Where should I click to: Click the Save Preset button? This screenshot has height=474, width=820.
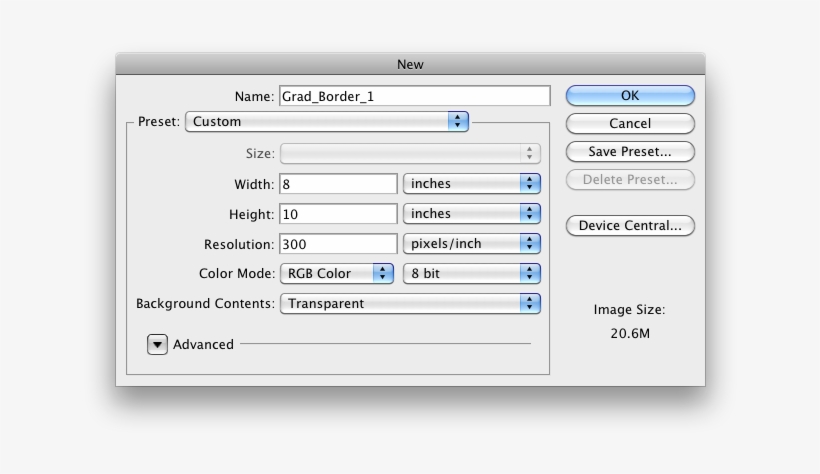coord(630,152)
